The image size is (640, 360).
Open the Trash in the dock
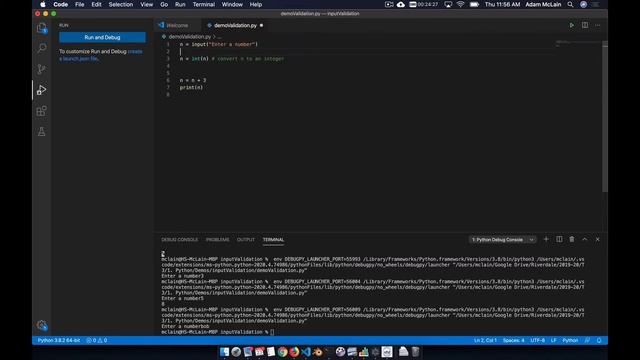point(415,351)
